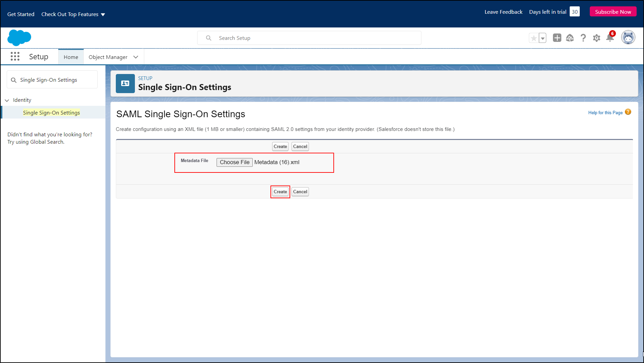Expand the Check Out Top Features dropdown
The height and width of the screenshot is (363, 644).
[x=73, y=14]
